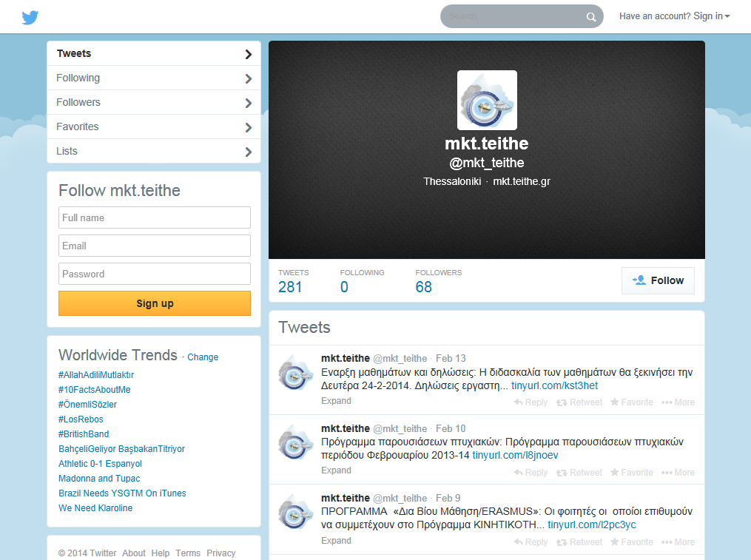
Task: Open the mkt.teithe profile picture in header
Action: click(x=487, y=100)
